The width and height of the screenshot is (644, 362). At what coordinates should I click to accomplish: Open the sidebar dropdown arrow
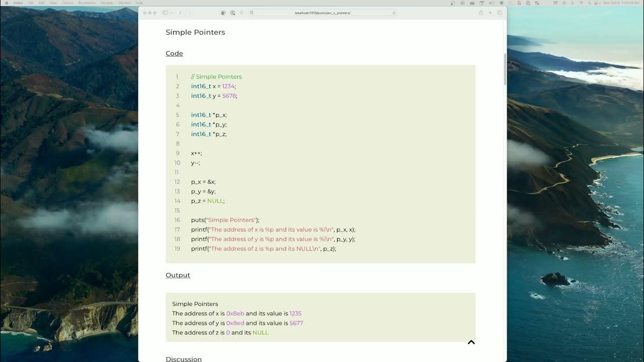[172, 13]
